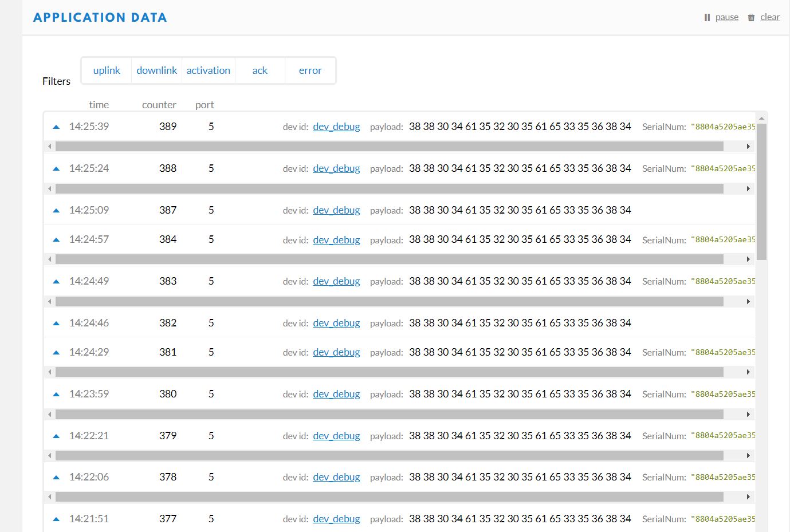790x532 pixels.
Task: Toggle the activation filter
Action: (209, 70)
